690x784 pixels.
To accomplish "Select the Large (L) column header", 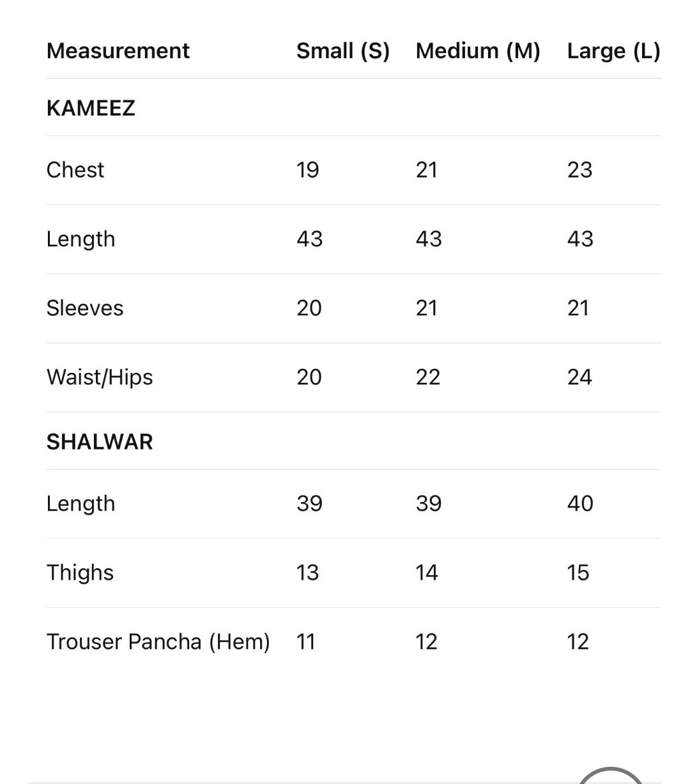I will point(613,51).
